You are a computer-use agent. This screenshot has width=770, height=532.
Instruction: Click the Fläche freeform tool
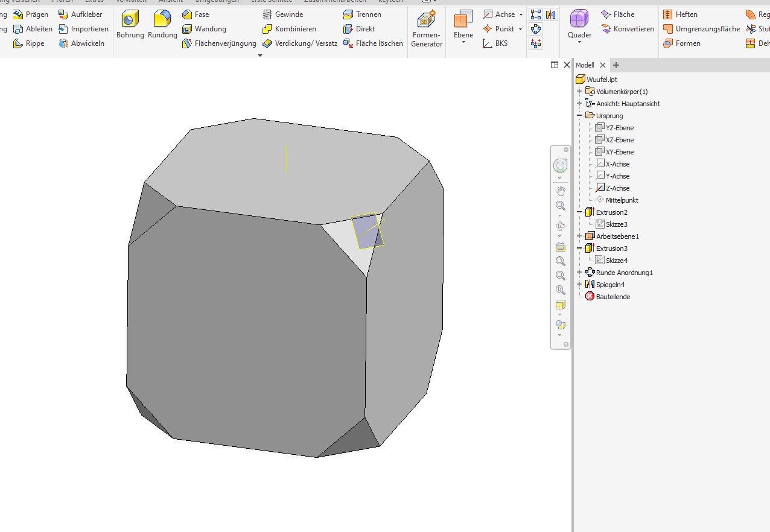[618, 14]
